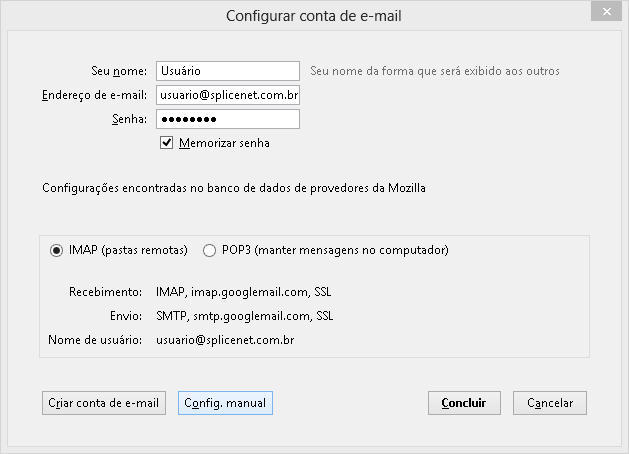Image resolution: width=629 pixels, height=454 pixels.
Task: Toggle the Memorizar senha checkbox
Action: [x=166, y=143]
